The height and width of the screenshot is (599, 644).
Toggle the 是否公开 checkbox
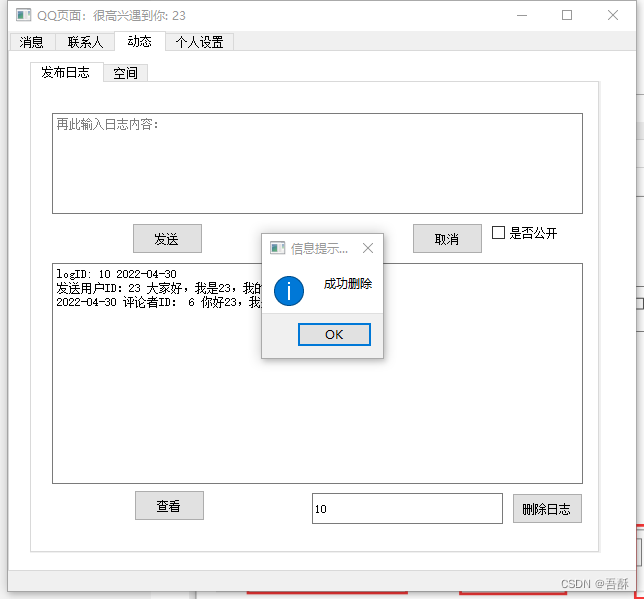click(x=498, y=233)
